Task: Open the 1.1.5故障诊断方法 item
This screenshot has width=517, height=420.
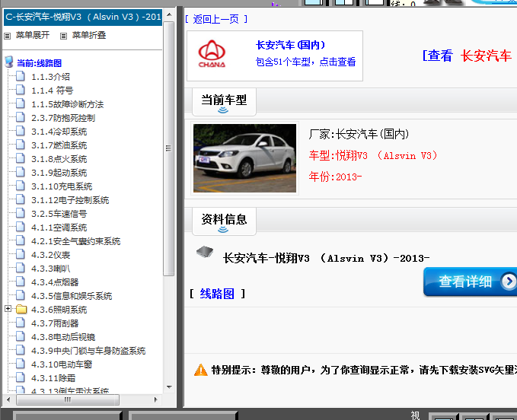Action: tap(67, 104)
